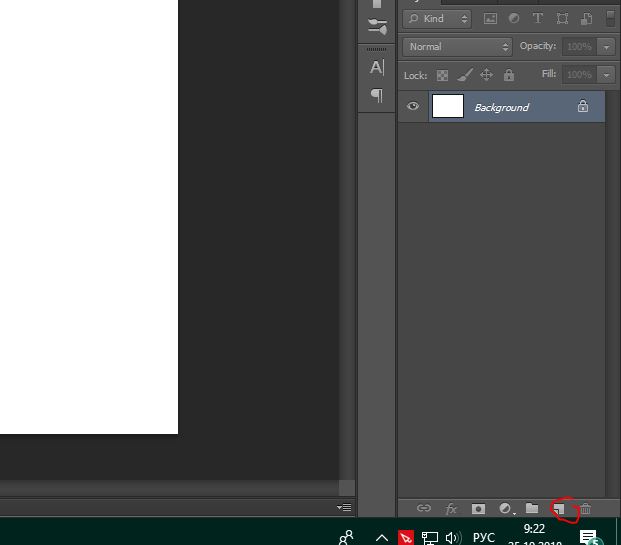Click the link layers icon

(423, 508)
